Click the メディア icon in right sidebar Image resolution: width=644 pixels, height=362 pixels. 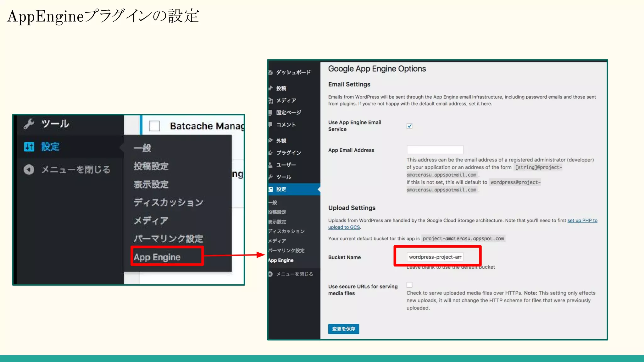click(270, 101)
